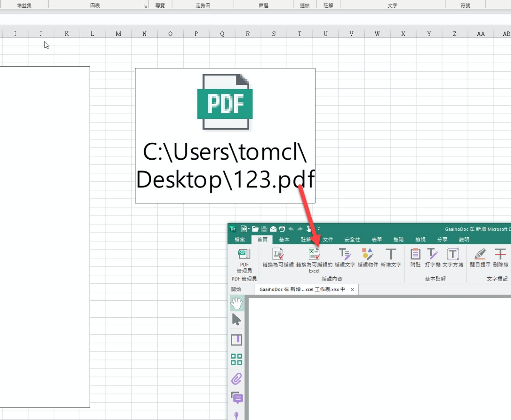This screenshot has width=511, height=420.
Task: Switch to the arrow selection tool
Action: (x=236, y=320)
